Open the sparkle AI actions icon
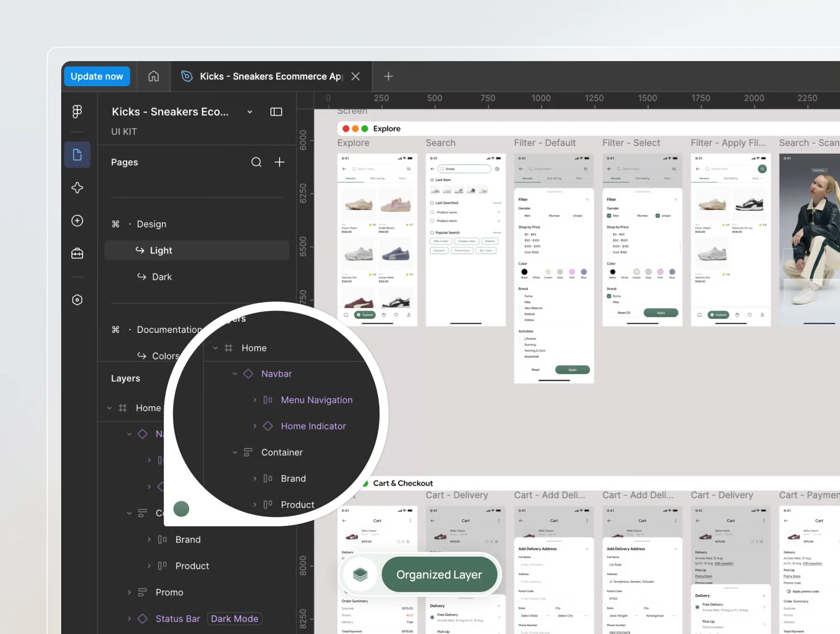840x634 pixels. pyautogui.click(x=77, y=188)
